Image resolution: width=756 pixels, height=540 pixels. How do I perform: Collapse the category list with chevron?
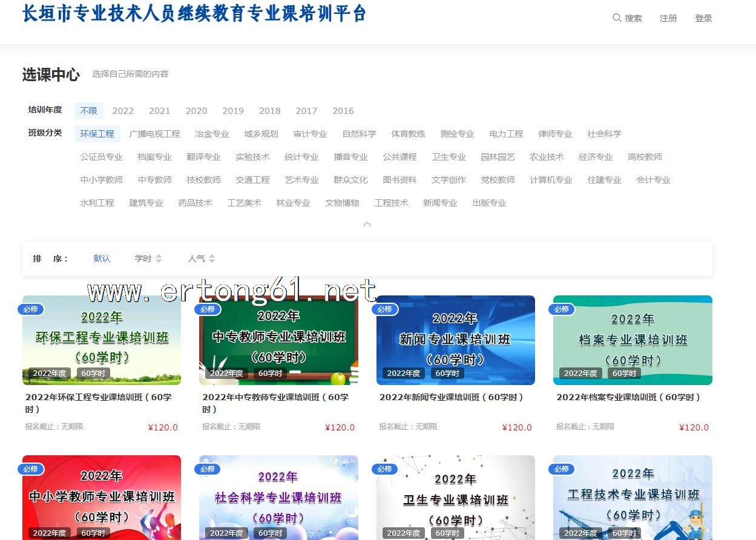click(367, 224)
